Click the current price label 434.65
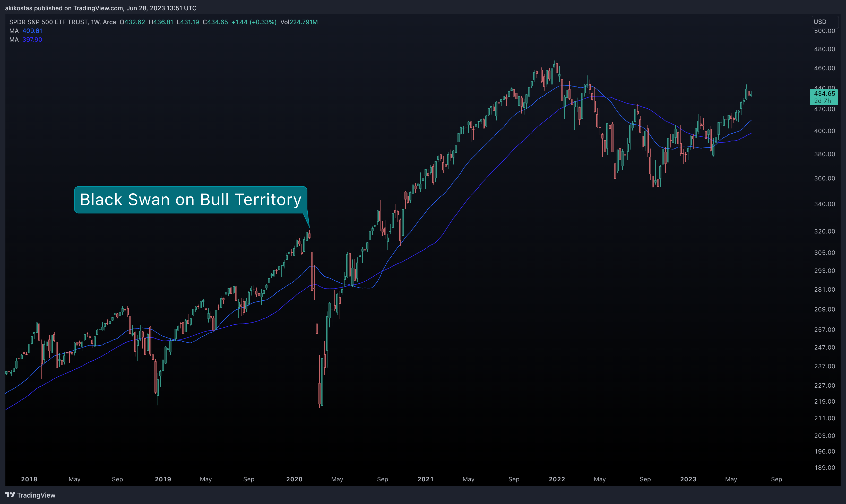846x504 pixels. pyautogui.click(x=824, y=94)
